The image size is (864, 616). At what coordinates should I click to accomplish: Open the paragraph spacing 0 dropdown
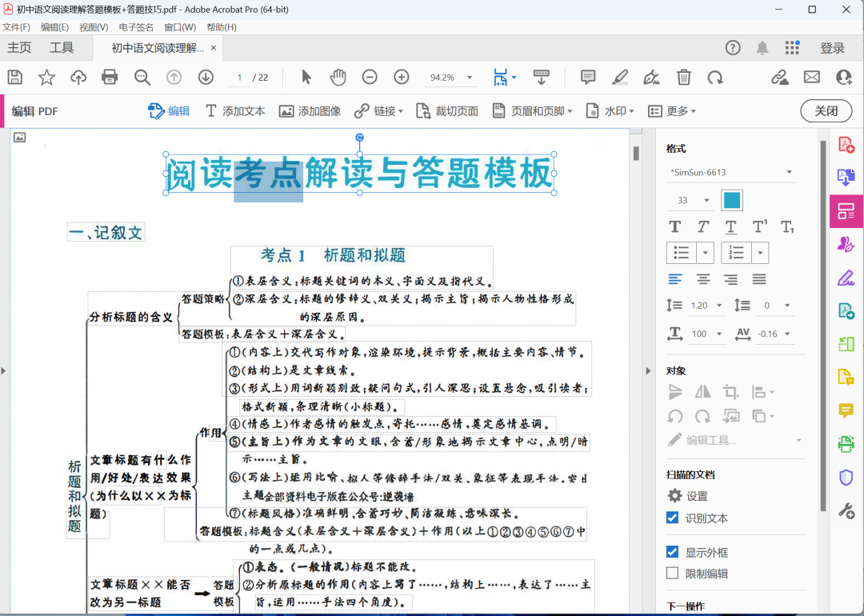coord(787,306)
